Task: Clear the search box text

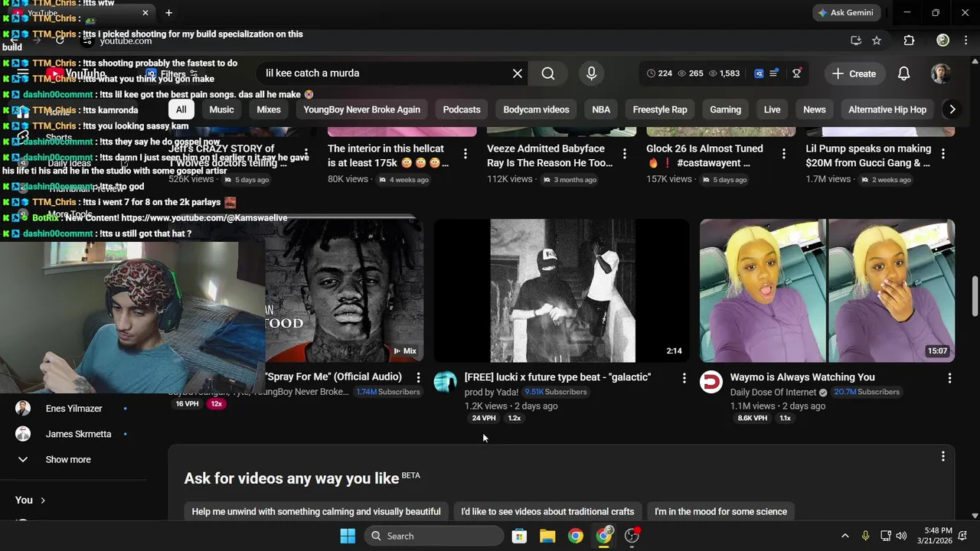Action: click(x=518, y=73)
